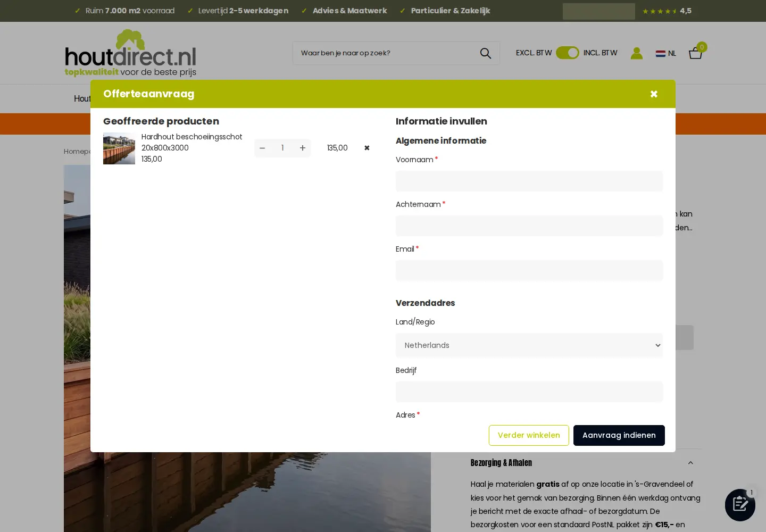The width and height of the screenshot is (766, 532).
Task: Open the quote form floating icon
Action: pyautogui.click(x=740, y=504)
